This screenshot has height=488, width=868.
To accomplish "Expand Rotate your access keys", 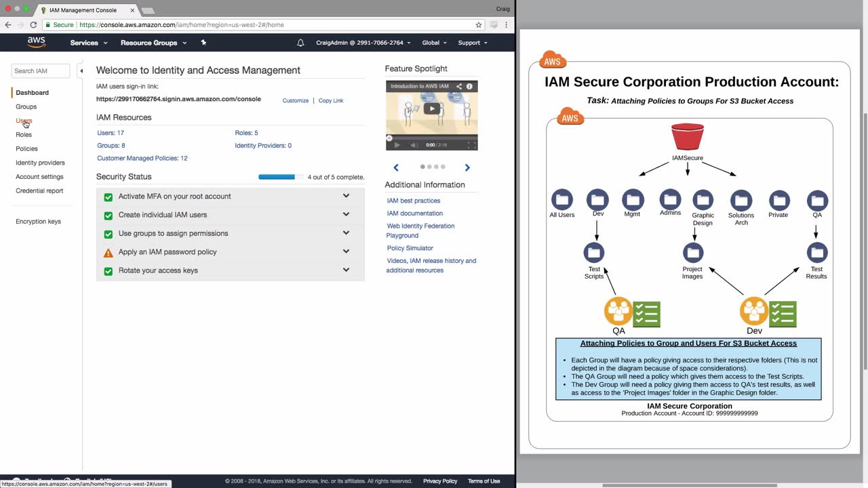I will coord(346,269).
